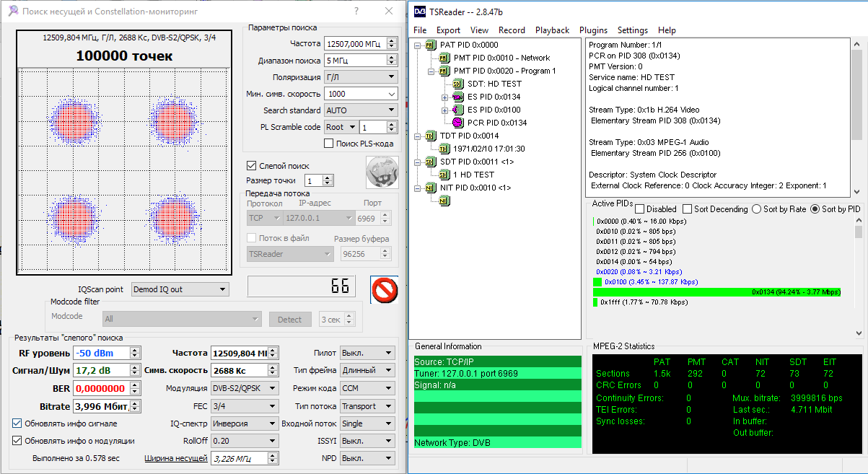Open the Settings menu in TSReader
868x474 pixels.
(633, 30)
